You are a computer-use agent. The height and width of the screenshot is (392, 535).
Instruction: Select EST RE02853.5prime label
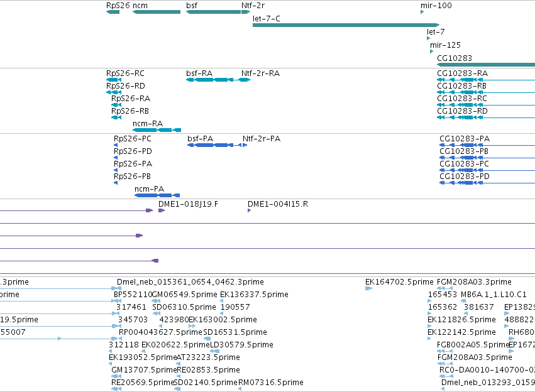click(x=208, y=370)
